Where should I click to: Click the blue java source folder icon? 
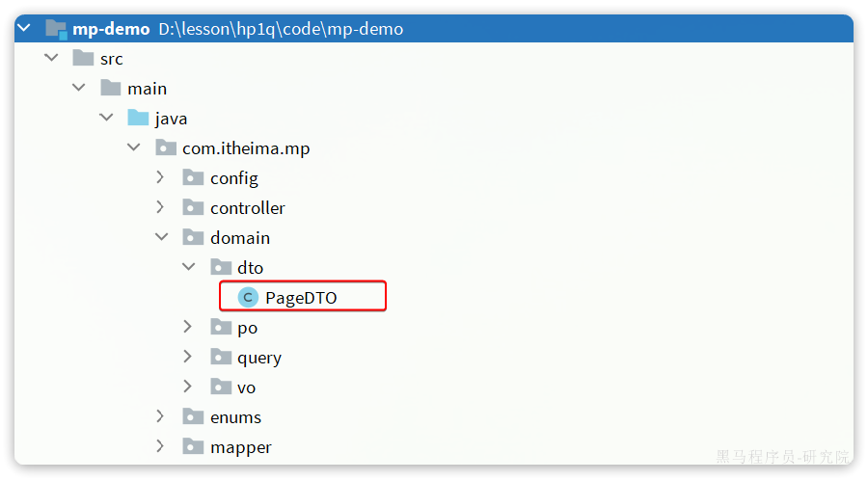[139, 119]
